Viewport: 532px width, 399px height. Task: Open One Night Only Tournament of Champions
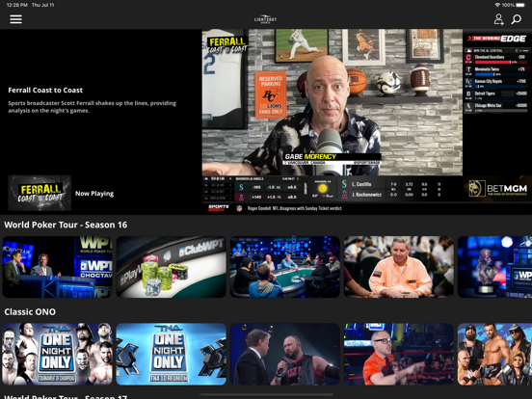click(x=57, y=354)
